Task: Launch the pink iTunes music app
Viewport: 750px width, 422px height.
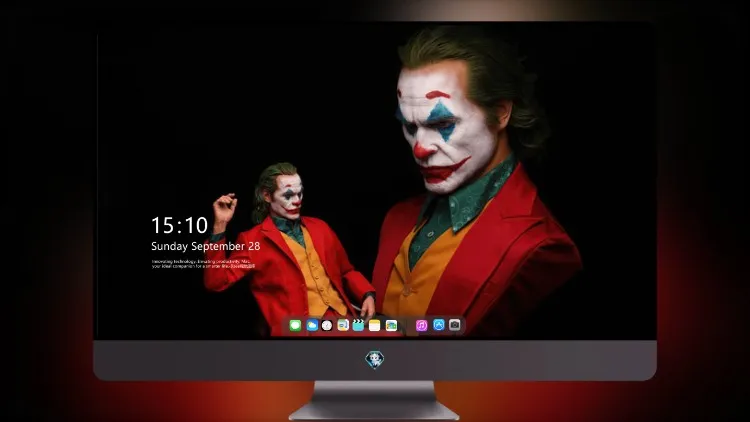Action: coord(421,325)
